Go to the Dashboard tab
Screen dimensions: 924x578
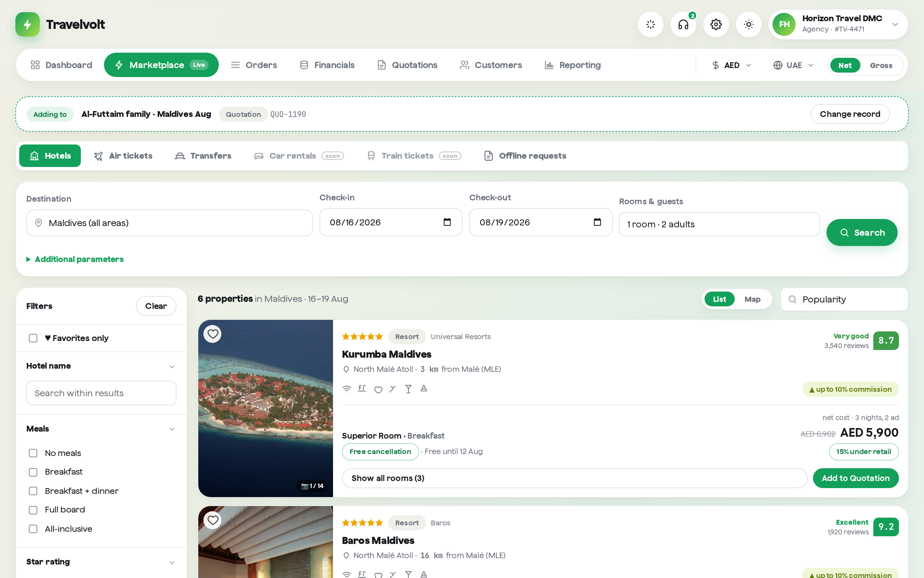click(x=62, y=65)
